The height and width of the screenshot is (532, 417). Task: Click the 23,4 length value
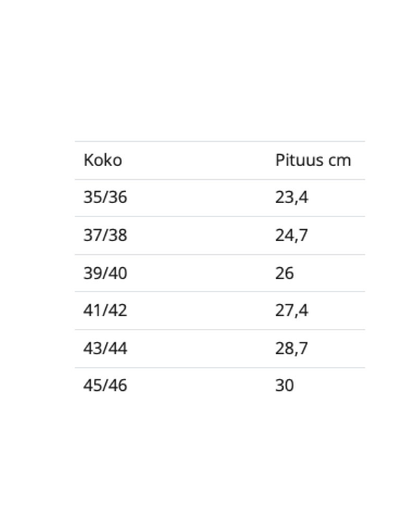coord(291,198)
